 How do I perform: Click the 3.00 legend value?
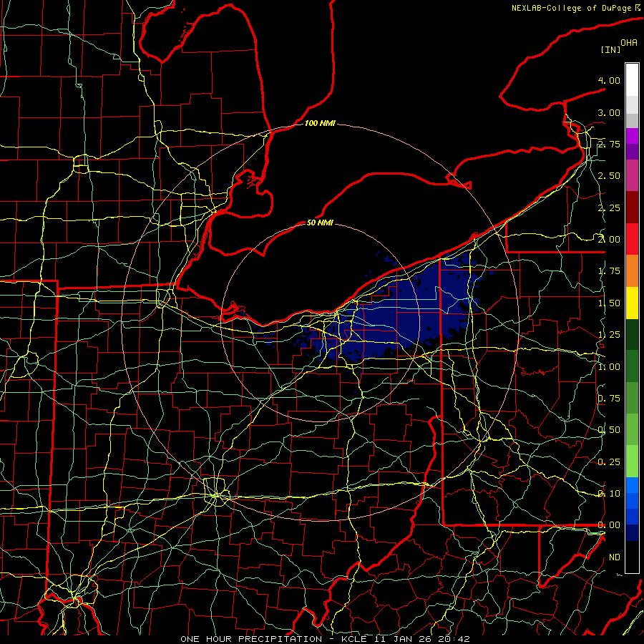[609, 112]
